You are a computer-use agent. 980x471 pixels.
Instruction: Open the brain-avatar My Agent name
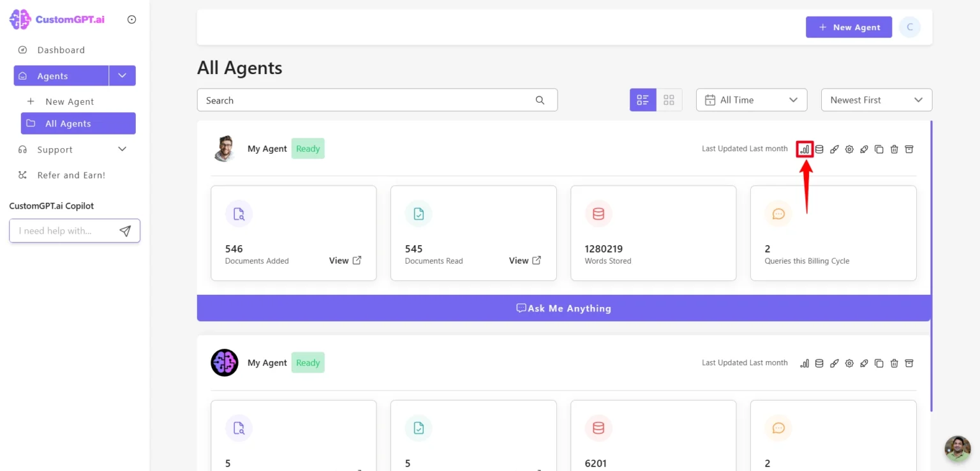(x=267, y=363)
